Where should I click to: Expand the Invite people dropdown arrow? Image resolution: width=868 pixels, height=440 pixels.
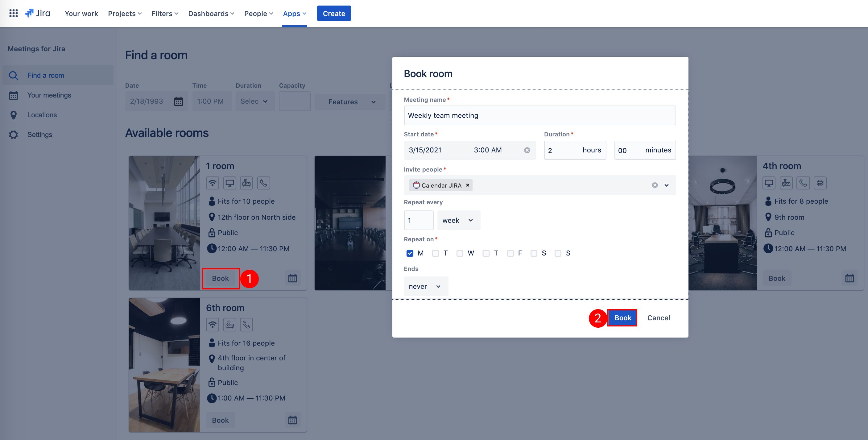667,185
